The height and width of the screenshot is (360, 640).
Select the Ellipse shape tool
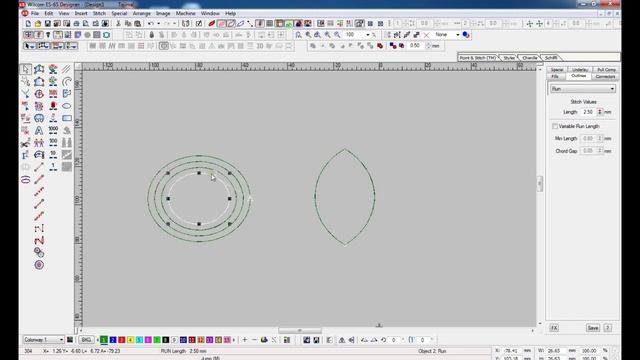click(x=67, y=106)
